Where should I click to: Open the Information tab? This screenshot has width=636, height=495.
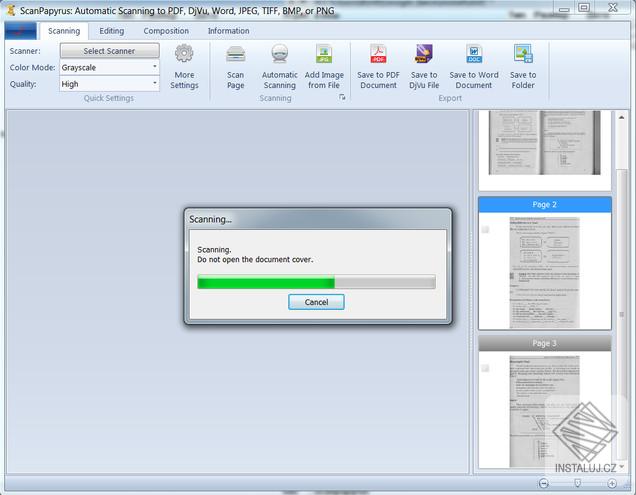[228, 31]
